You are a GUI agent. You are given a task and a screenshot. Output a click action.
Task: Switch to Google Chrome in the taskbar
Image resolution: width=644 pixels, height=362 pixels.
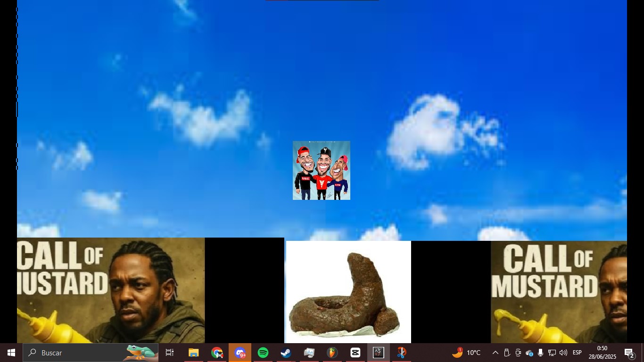[217, 353]
